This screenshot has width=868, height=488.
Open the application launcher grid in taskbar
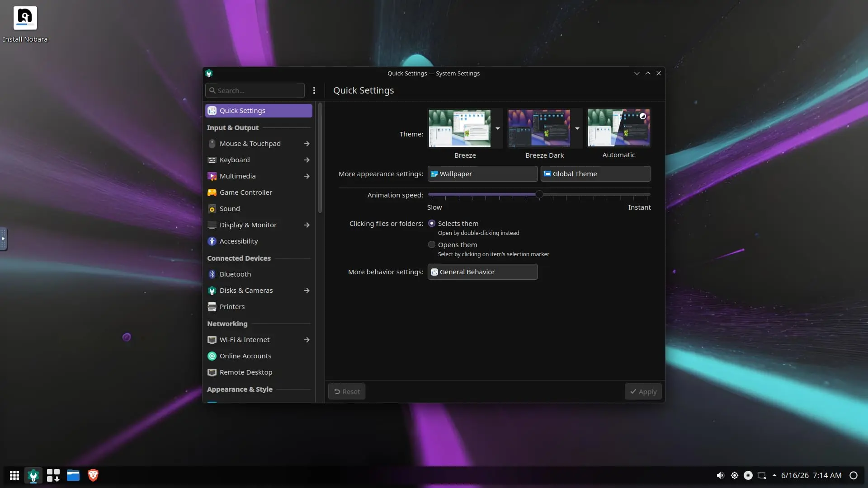point(14,475)
